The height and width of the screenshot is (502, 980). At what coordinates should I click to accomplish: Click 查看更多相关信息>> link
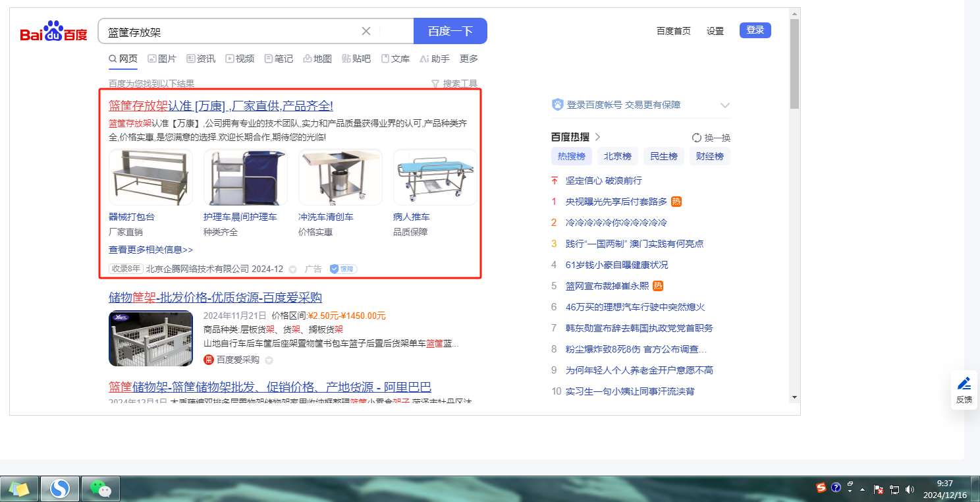[x=151, y=250]
